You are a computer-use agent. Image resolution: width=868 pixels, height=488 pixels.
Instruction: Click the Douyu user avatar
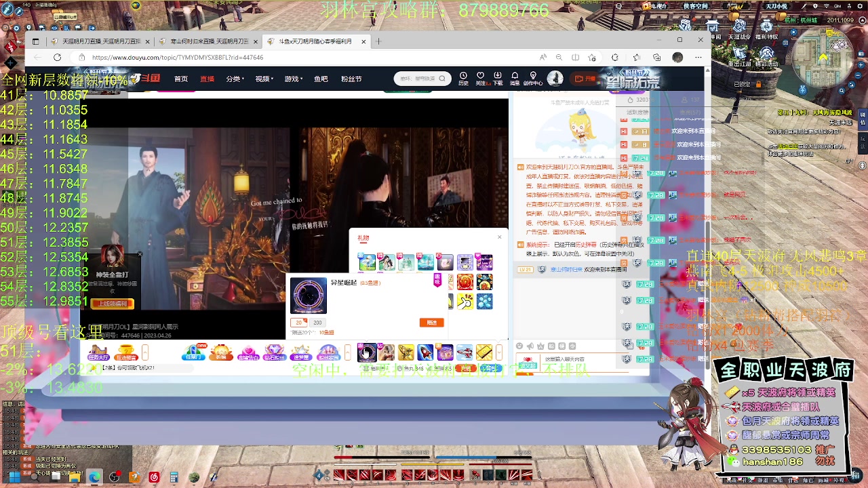[555, 79]
